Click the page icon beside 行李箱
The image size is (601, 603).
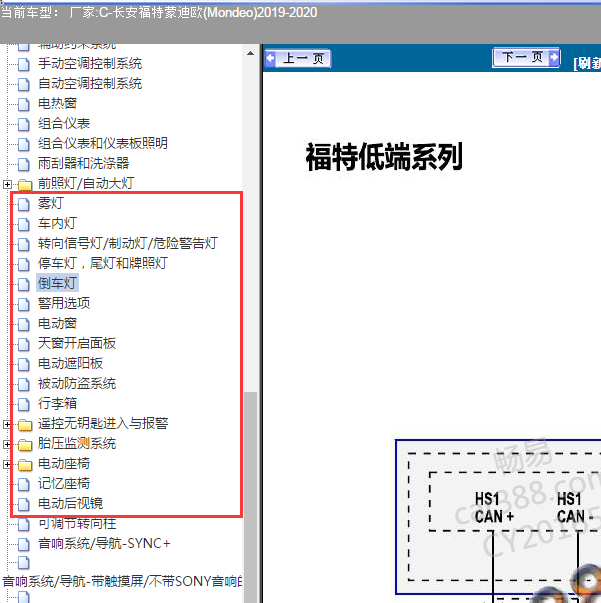[x=24, y=404]
